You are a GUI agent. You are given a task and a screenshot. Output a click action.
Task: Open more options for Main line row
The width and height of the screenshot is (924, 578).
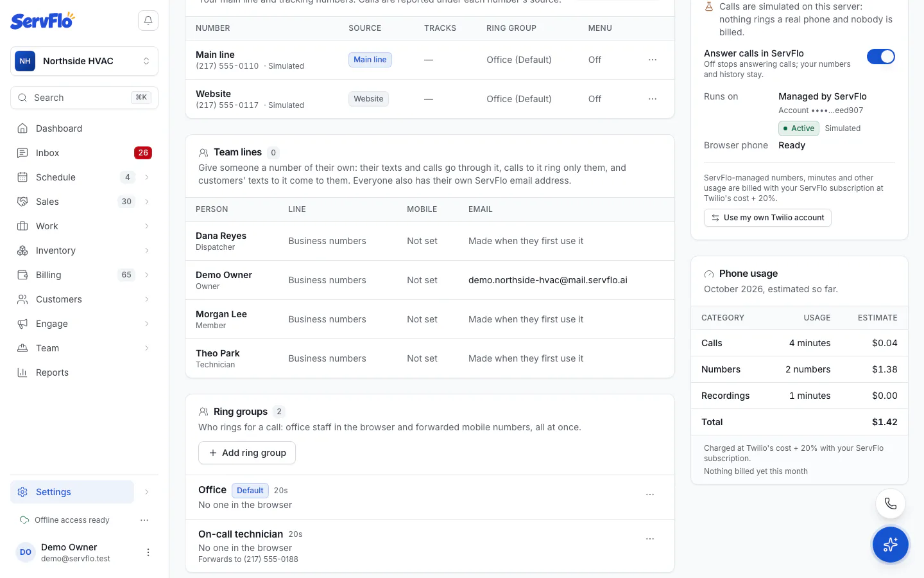point(653,60)
